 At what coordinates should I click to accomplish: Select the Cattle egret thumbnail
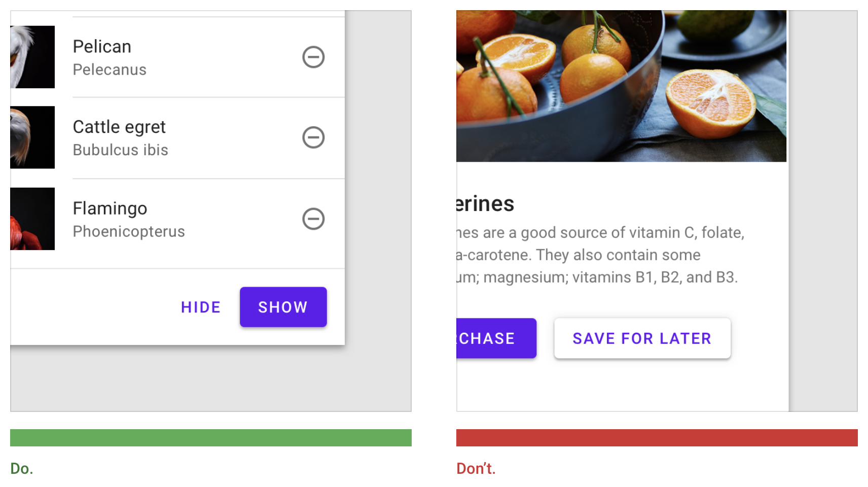pos(32,137)
